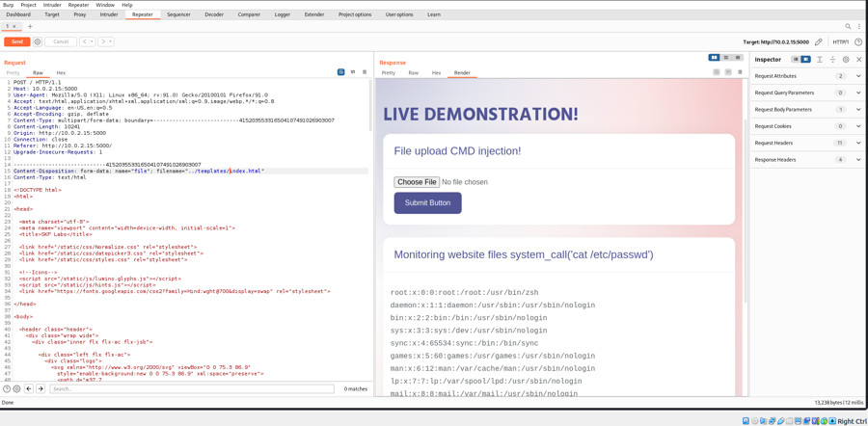Open search settings gear in request footer
Screen dimensions: 868x426
pyautogui.click(x=16, y=389)
